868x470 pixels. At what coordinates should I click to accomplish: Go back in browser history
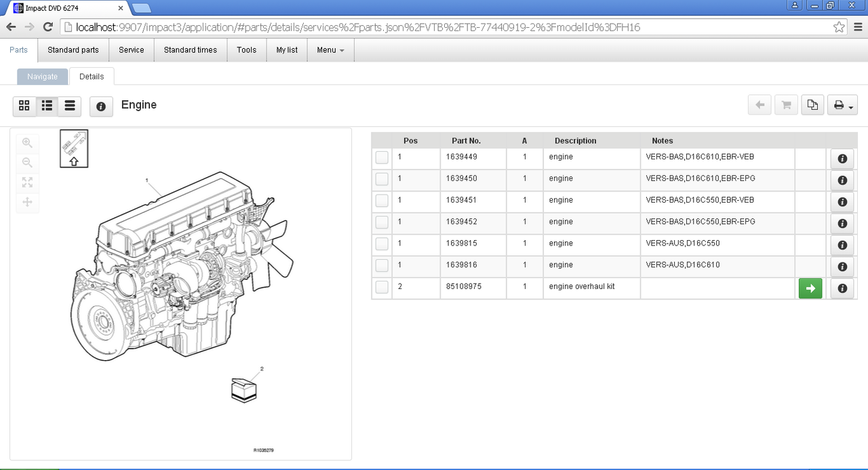point(11,27)
